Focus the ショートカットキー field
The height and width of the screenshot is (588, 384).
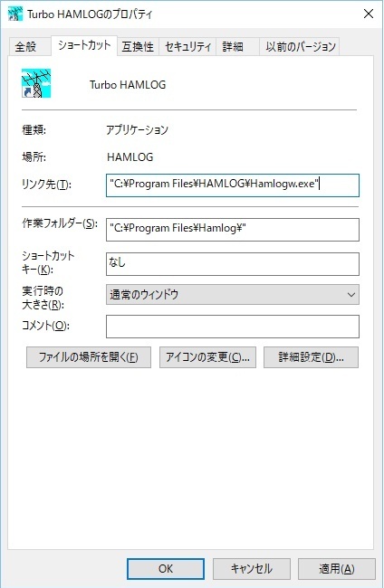233,264
